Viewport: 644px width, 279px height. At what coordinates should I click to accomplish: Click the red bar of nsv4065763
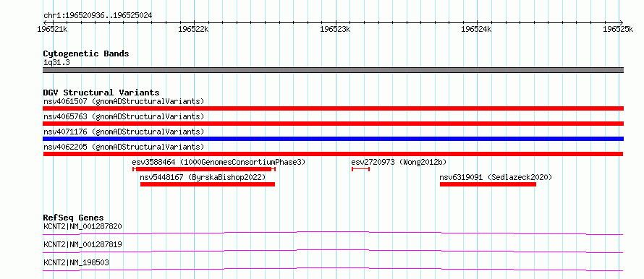(x=333, y=124)
